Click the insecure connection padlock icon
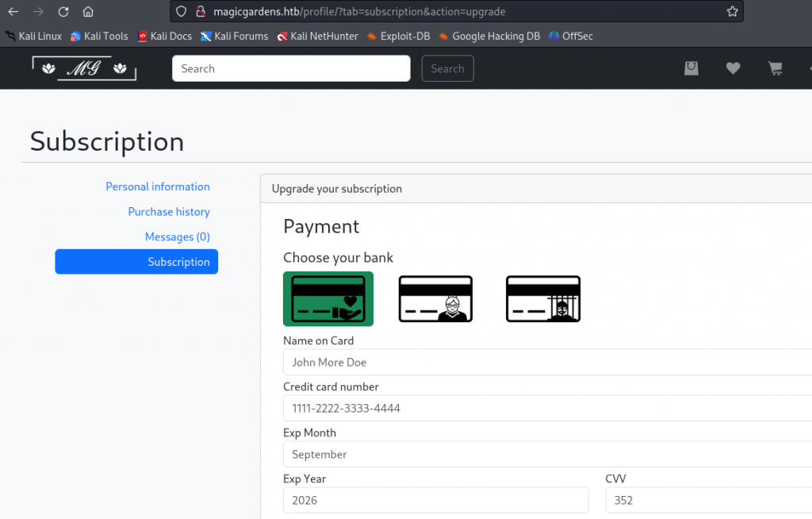 click(201, 11)
